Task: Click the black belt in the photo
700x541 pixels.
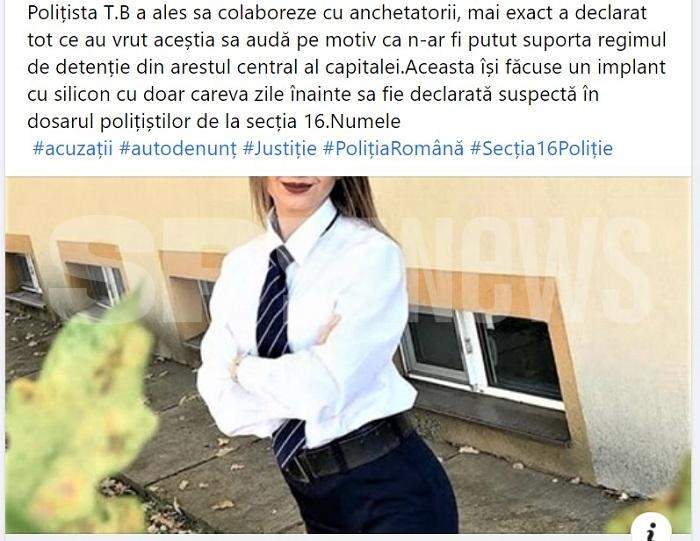Action: point(346,449)
